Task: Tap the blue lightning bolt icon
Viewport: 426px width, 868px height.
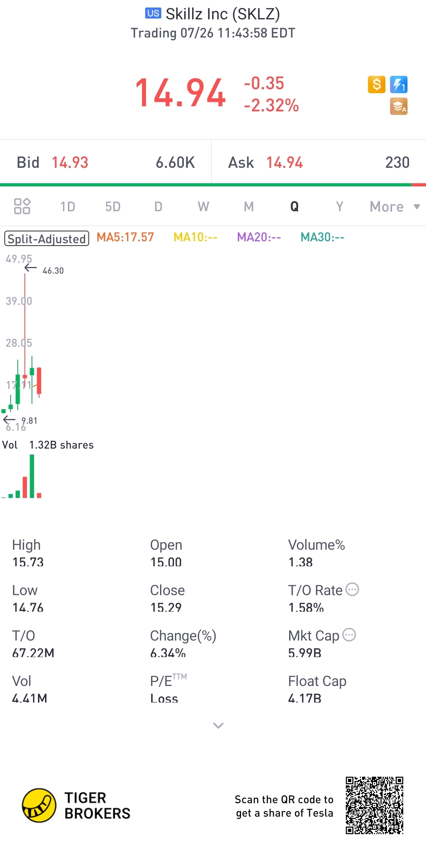Action: (x=398, y=85)
